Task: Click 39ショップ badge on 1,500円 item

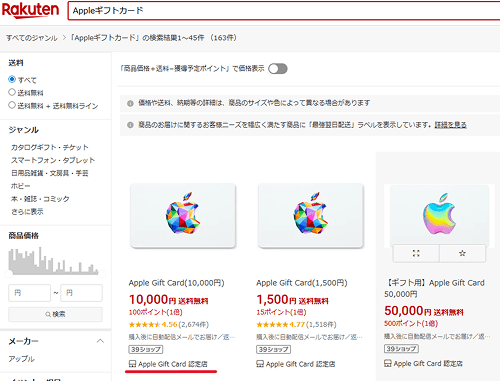Action: (273, 349)
